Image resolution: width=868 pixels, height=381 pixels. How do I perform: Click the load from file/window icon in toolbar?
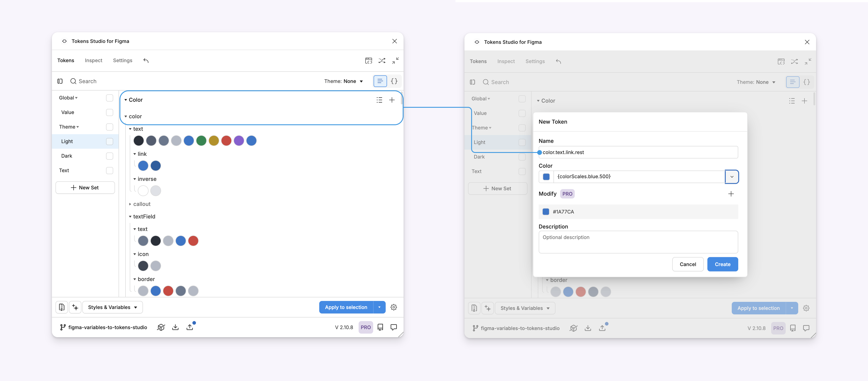(x=369, y=61)
